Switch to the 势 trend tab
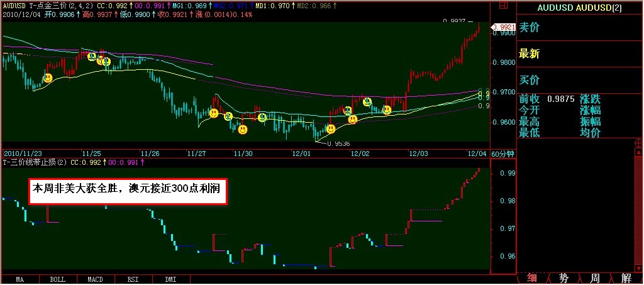The width and height of the screenshot is (644, 285). point(564,279)
